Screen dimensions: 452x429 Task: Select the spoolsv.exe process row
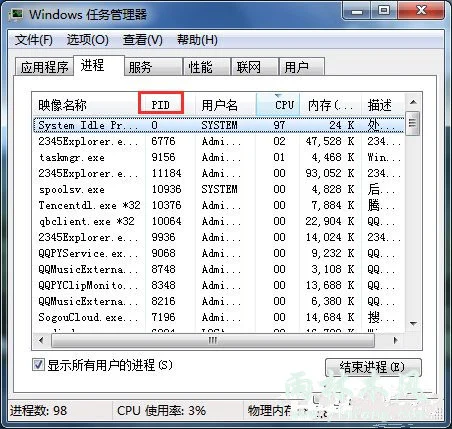(218, 189)
